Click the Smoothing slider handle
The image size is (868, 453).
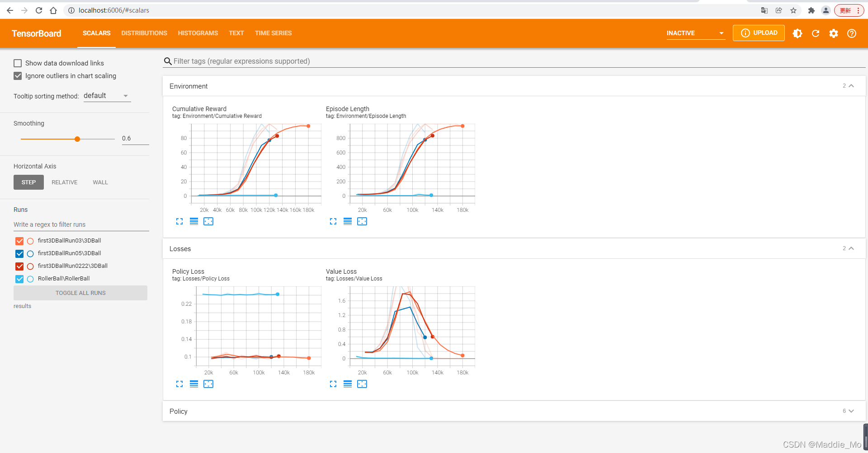(77, 139)
